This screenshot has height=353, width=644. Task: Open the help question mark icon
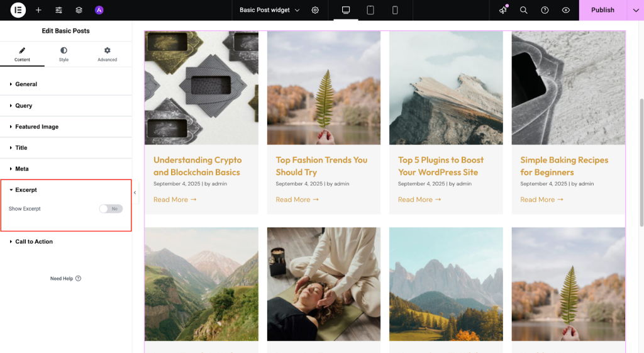(545, 10)
